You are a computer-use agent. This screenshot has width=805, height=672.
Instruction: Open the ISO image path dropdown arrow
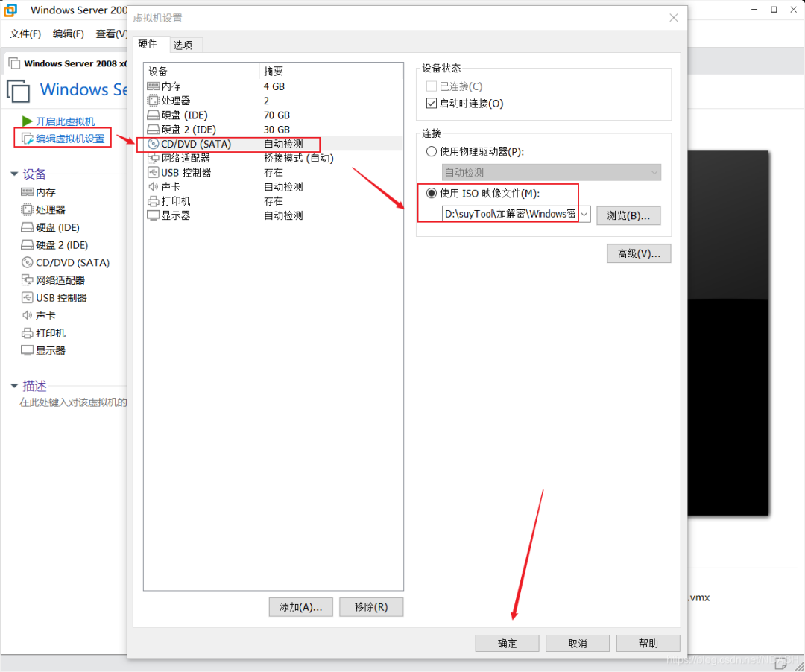(x=584, y=215)
